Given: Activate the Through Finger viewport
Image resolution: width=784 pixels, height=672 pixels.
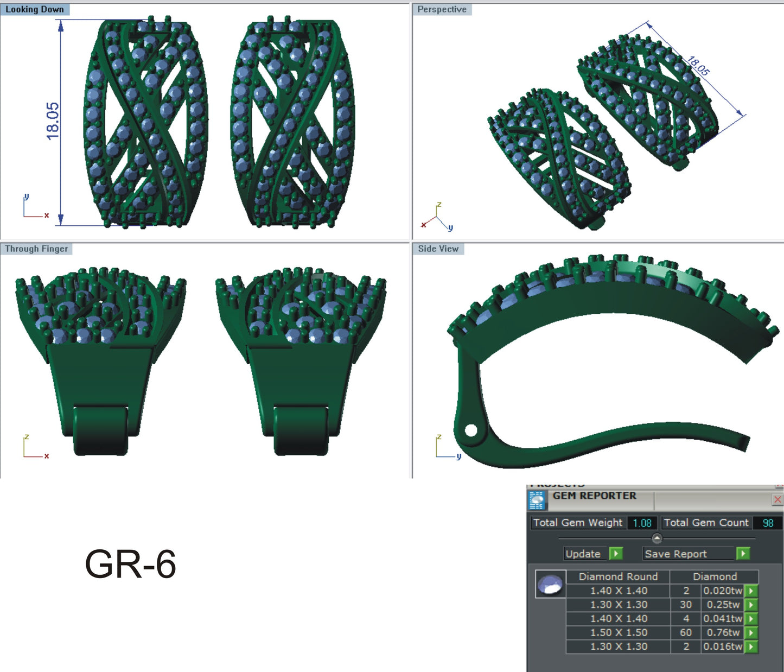Looking at the screenshot, I should pyautogui.click(x=36, y=249).
